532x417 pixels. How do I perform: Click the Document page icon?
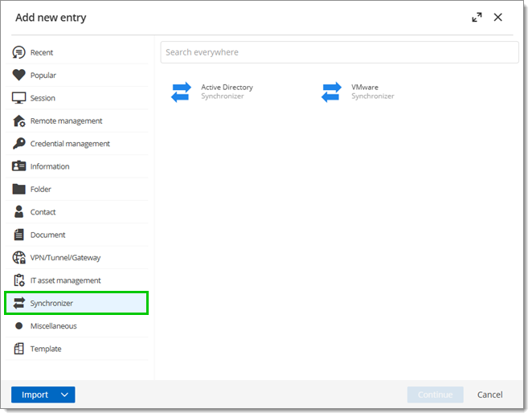coord(19,235)
